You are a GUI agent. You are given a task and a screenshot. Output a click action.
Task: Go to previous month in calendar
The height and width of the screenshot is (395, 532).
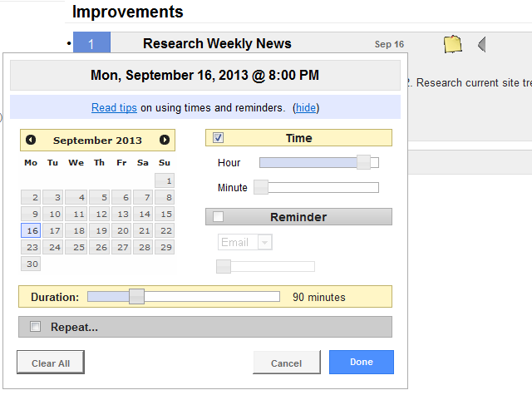(x=31, y=141)
